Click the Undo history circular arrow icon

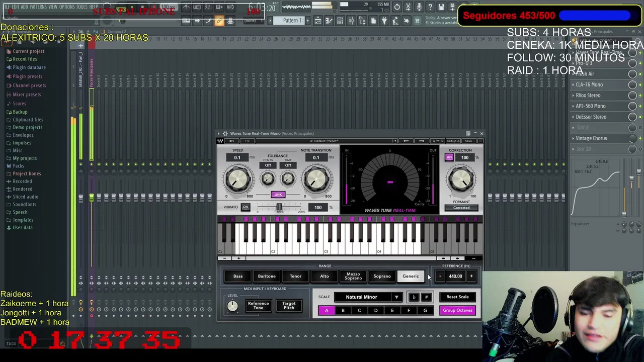[x=397, y=7]
